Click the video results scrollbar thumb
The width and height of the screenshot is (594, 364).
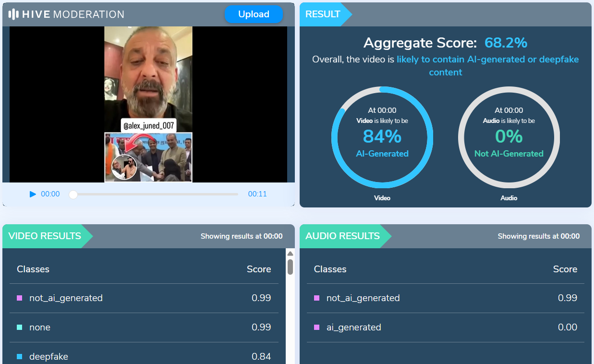coord(290,267)
